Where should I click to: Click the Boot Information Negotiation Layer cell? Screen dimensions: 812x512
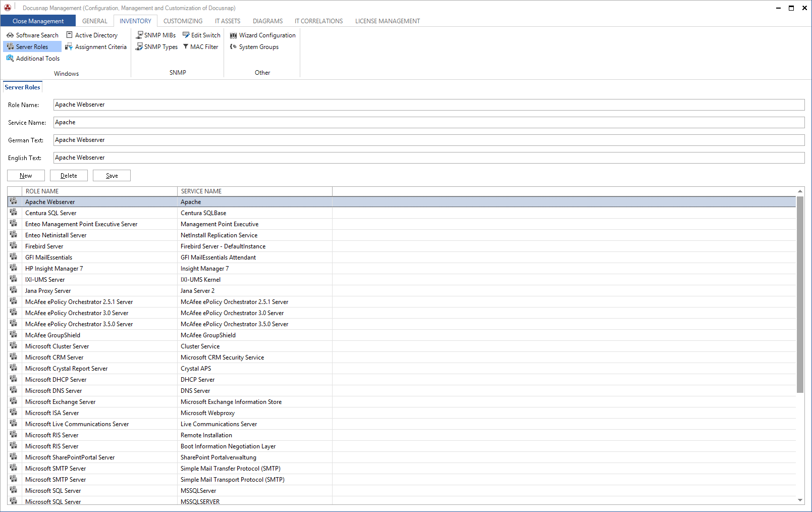[255, 446]
